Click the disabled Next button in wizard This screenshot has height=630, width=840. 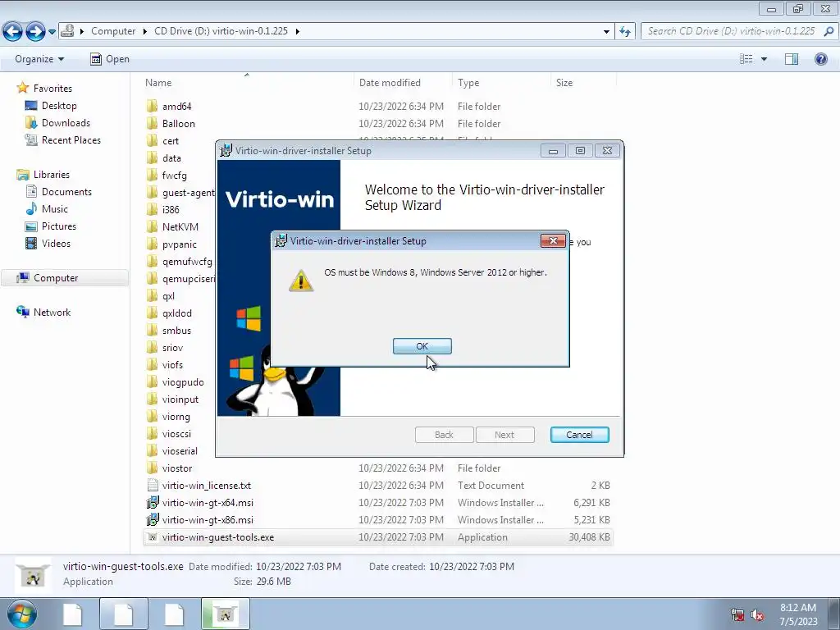point(504,435)
